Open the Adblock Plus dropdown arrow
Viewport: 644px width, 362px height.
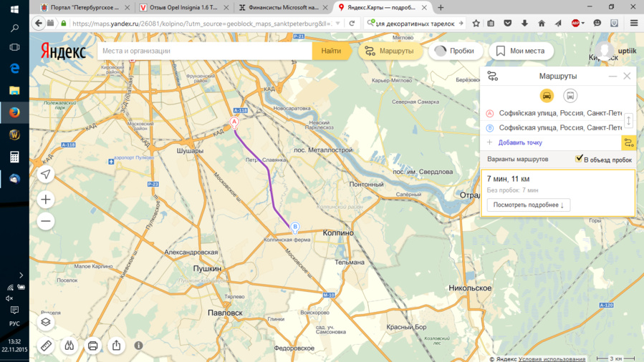click(x=583, y=24)
